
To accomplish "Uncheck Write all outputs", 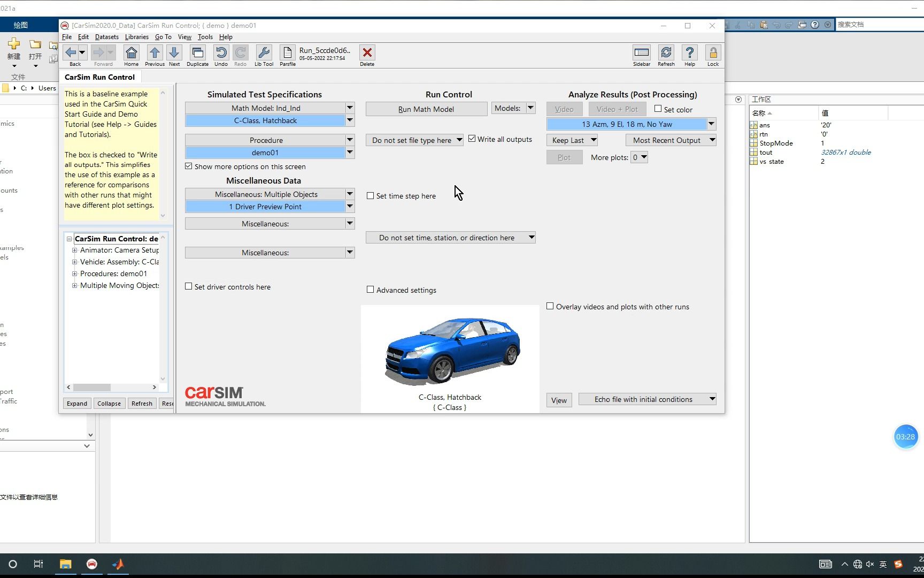I will tap(472, 138).
